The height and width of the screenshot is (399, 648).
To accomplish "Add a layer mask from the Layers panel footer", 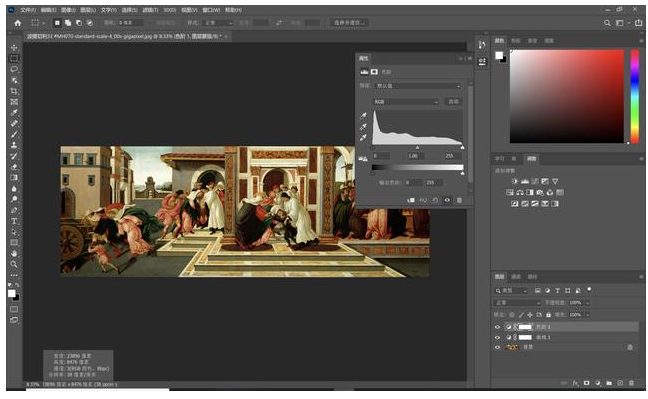I will [586, 383].
